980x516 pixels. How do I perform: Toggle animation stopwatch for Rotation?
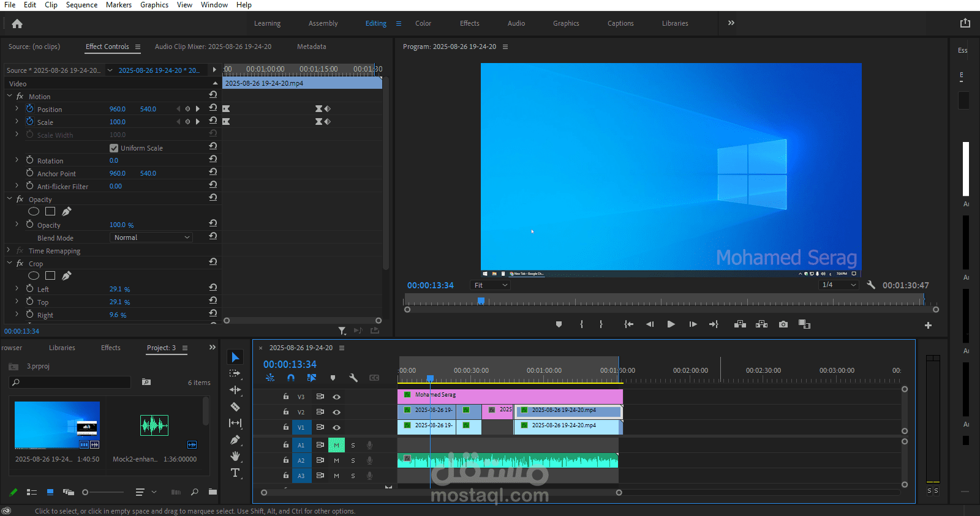[29, 160]
